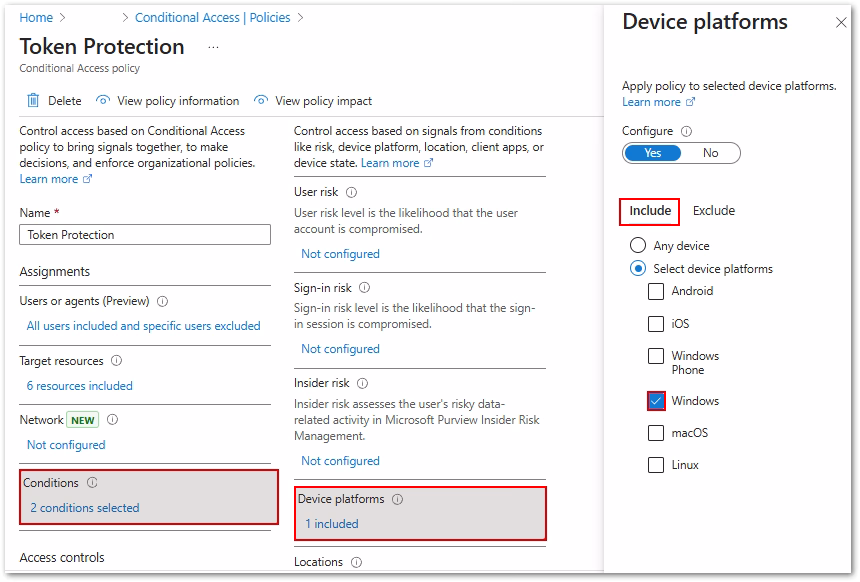Click the info icon next to Configure
This screenshot has width=860, height=582.
point(685,131)
